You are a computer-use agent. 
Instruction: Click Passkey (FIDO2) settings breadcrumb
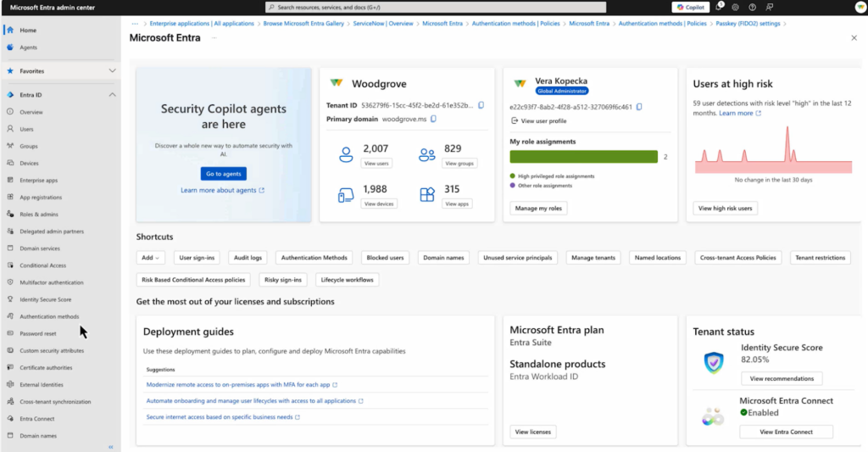point(748,23)
